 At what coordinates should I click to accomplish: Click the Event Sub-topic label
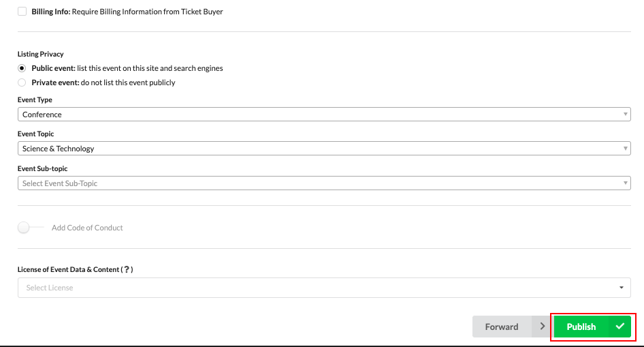pos(43,168)
